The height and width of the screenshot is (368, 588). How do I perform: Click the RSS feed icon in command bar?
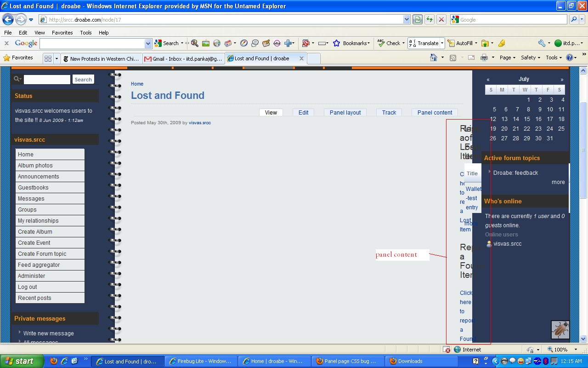(x=452, y=57)
